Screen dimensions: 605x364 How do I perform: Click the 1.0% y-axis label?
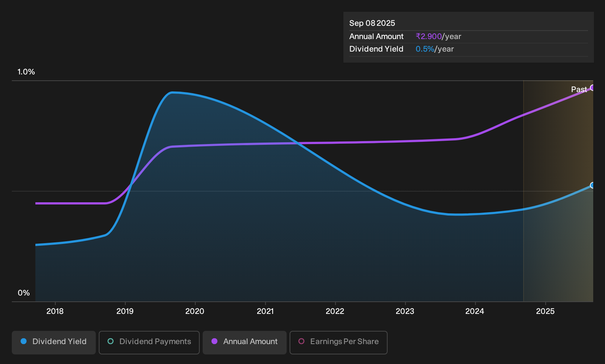click(x=26, y=72)
